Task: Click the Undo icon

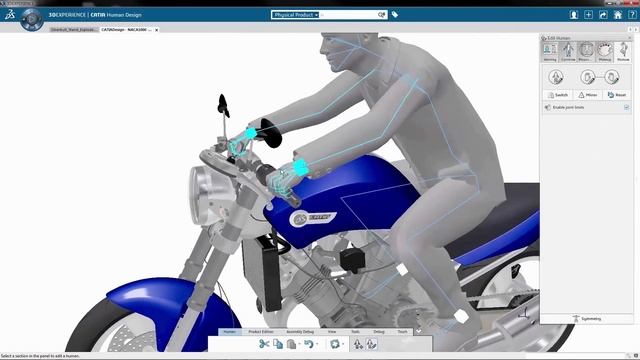Action: click(x=309, y=344)
